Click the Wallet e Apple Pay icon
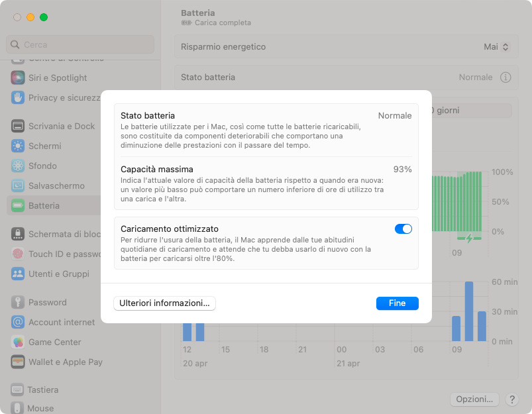 18,362
